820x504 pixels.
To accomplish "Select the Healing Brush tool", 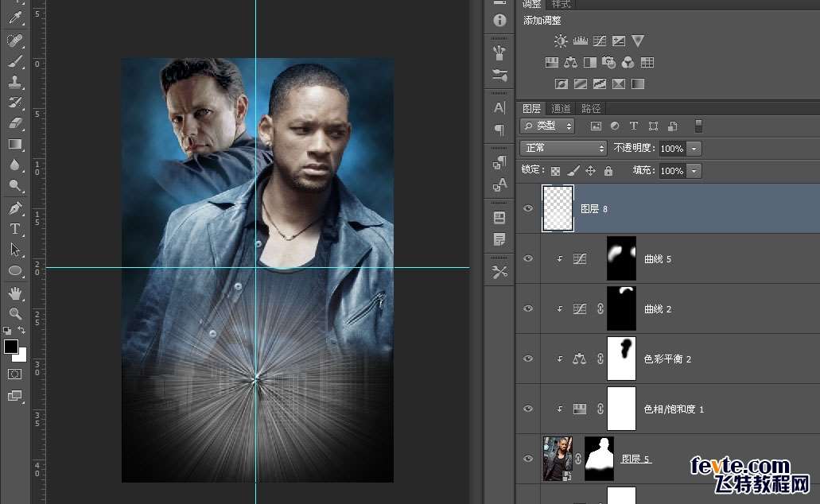I will 15,41.
